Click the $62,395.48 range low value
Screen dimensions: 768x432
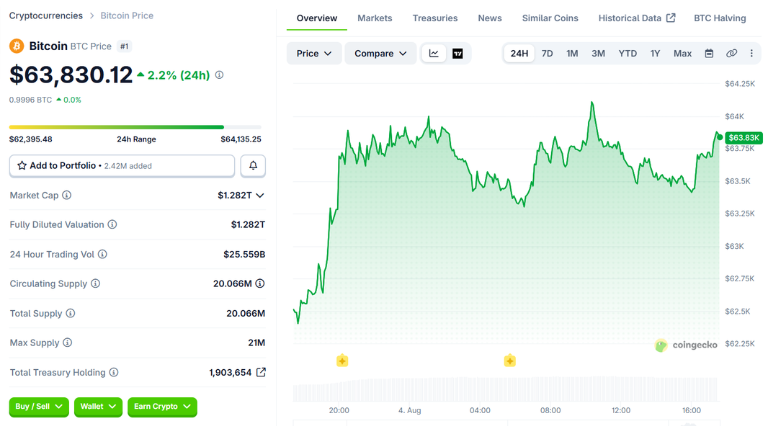31,139
